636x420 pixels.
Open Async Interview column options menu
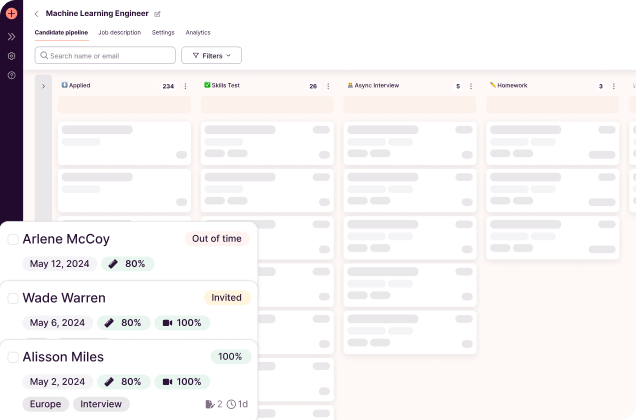coord(471,86)
